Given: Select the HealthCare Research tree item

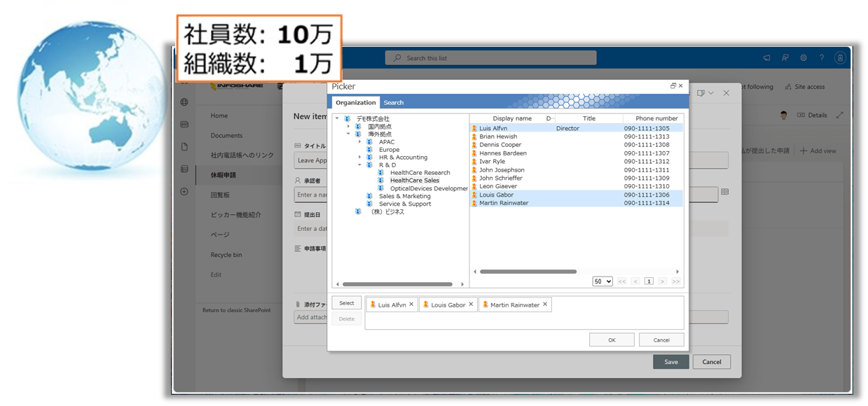Looking at the screenshot, I should [x=420, y=173].
